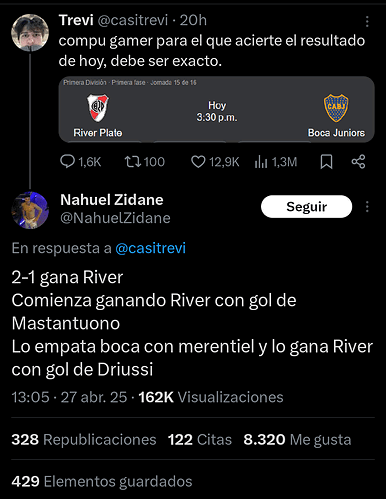Share Trevi's tweet via the share icon
Screen dimensions: 386x499
(358, 162)
